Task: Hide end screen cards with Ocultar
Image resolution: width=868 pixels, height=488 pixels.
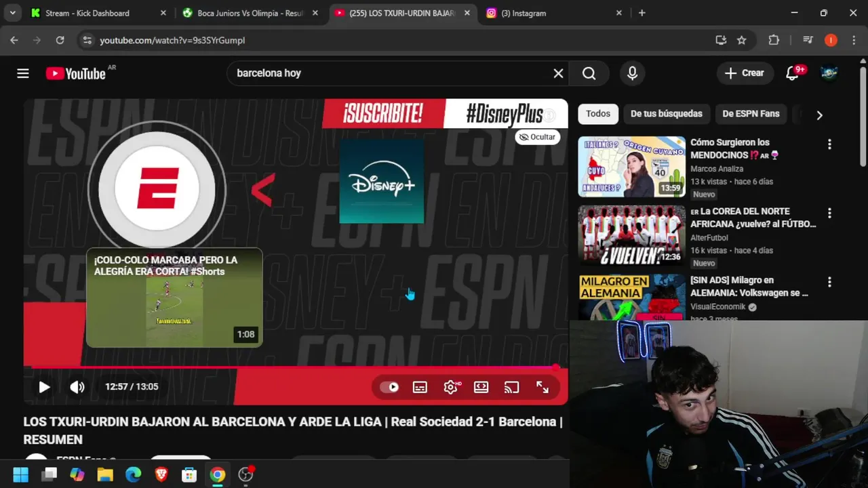Action: 537,137
